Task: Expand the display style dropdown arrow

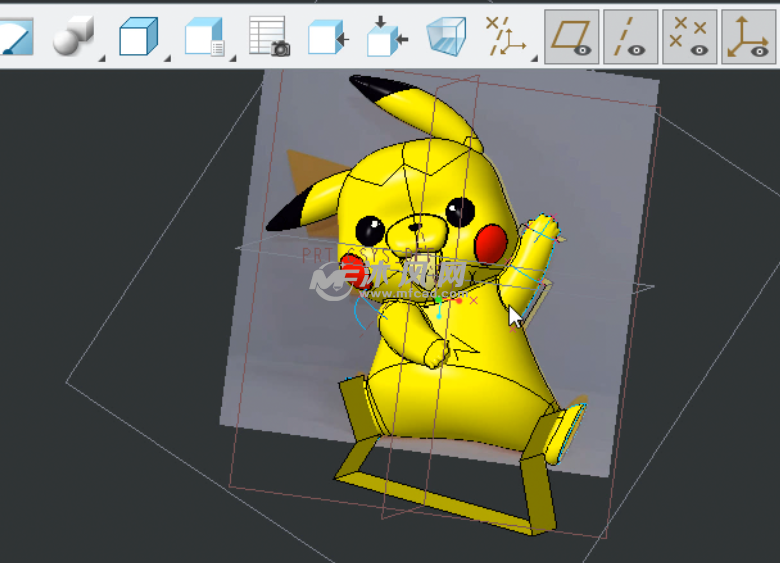Action: [102, 59]
